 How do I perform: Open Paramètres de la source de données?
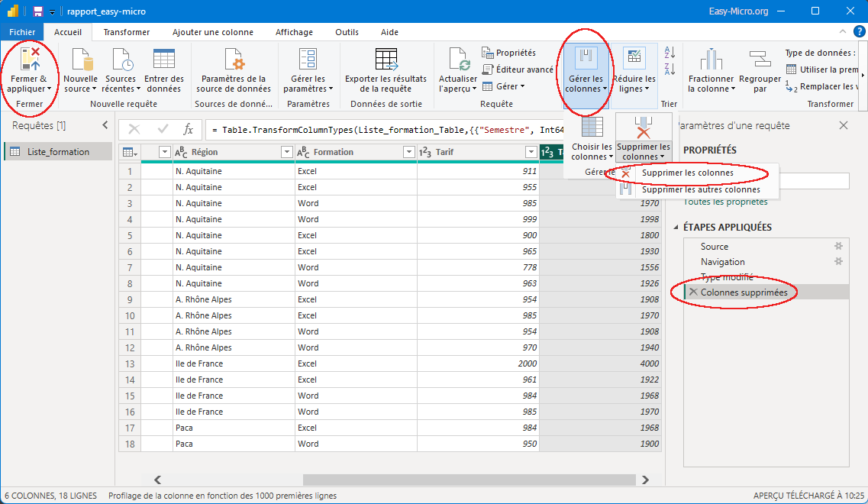pos(233,60)
